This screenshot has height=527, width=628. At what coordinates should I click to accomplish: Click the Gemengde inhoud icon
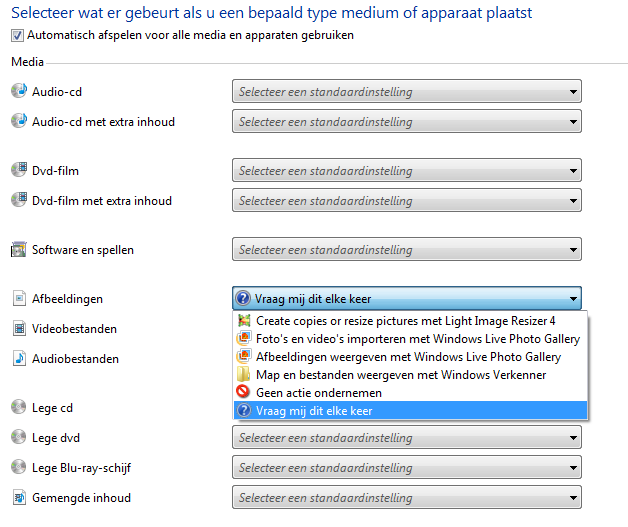19,497
